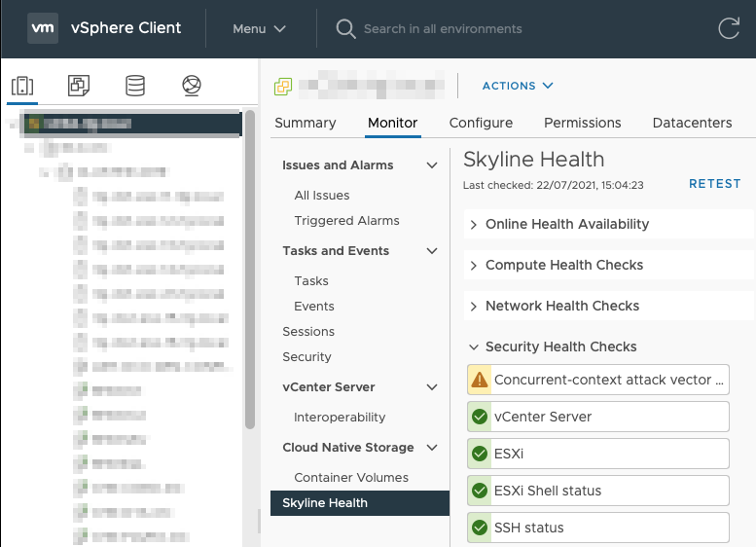Click the inventory tree vertical scrollbar
Image resolution: width=756 pixels, height=547 pixels.
coord(250,270)
